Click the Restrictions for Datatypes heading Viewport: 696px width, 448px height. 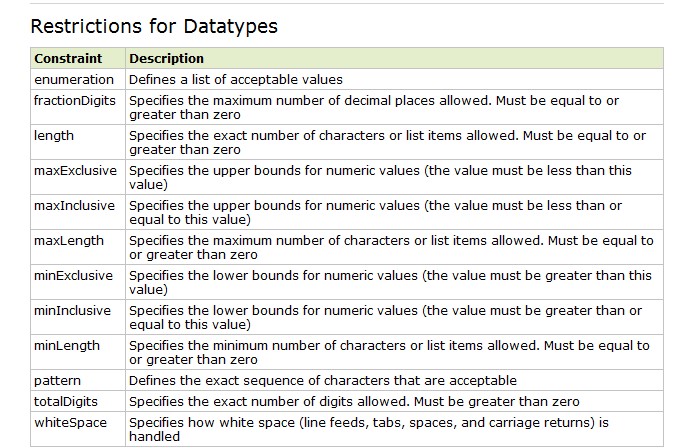point(154,26)
